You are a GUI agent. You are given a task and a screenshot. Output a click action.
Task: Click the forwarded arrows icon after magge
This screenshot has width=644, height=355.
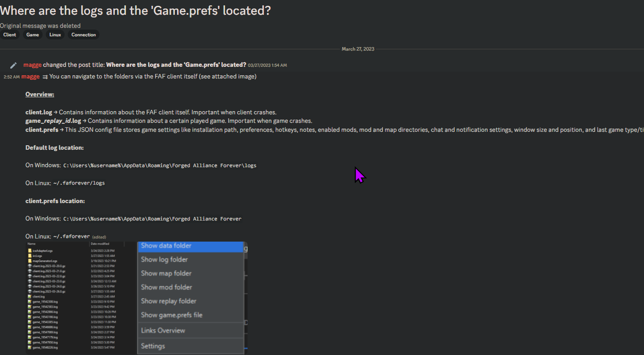(45, 77)
